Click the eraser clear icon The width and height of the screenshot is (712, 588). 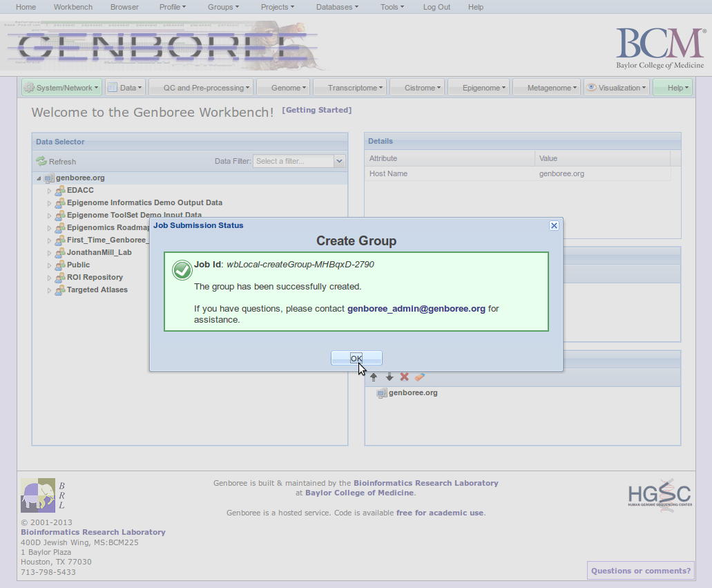tap(420, 377)
